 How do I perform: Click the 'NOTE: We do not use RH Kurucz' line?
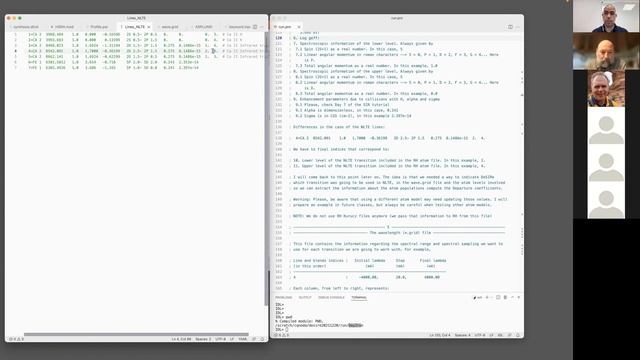pos(393,216)
